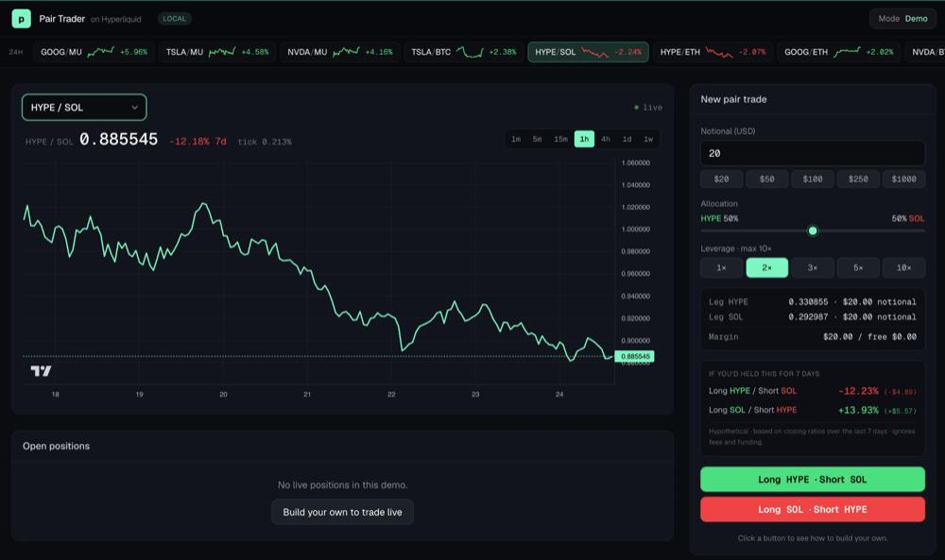
Task: Click the Leg SOL 0.292987 row
Action: point(813,316)
